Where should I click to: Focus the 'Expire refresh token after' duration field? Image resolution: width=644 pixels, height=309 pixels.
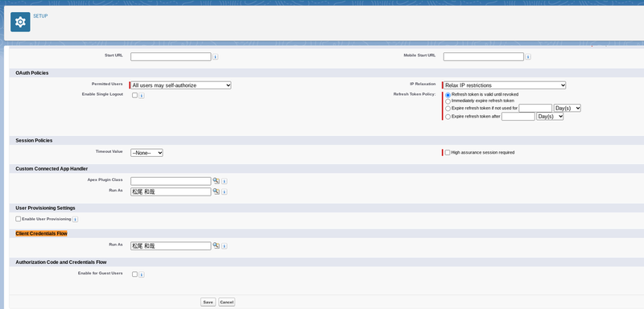pyautogui.click(x=518, y=117)
